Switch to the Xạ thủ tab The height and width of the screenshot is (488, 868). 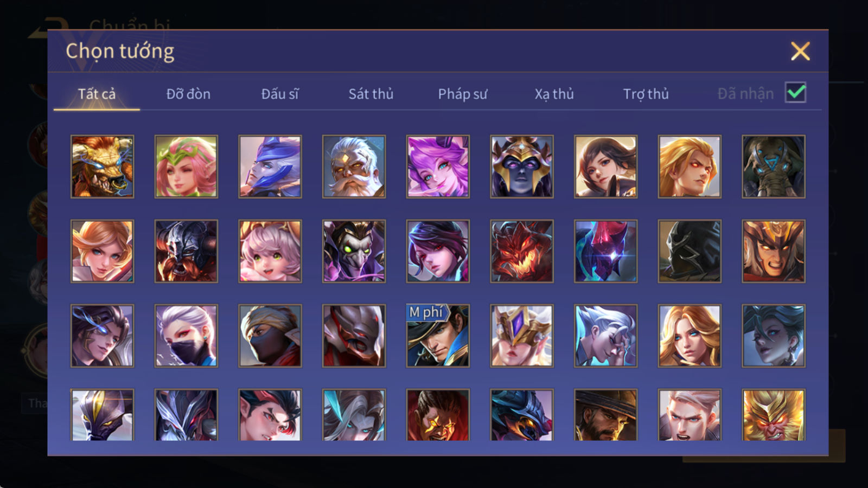point(554,94)
